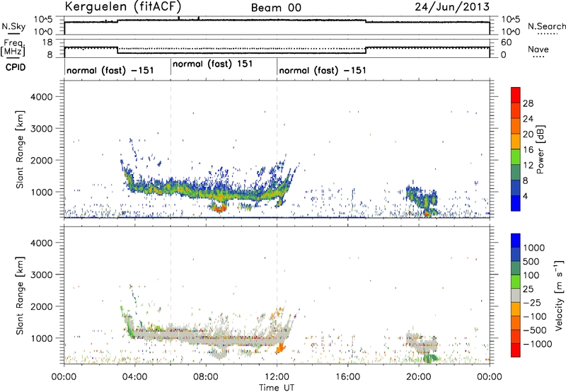This screenshot has height=392, width=566.
Task: Select the topmost blue segment of Velocity colorbar
Action: 516,241
